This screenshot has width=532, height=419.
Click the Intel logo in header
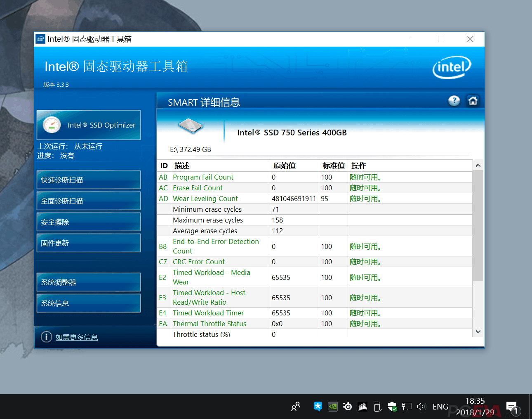(452, 67)
